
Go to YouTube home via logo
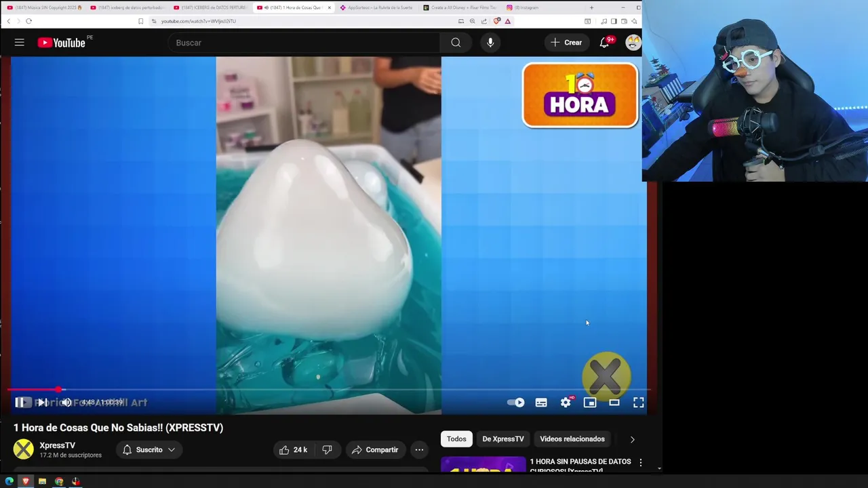tap(61, 43)
